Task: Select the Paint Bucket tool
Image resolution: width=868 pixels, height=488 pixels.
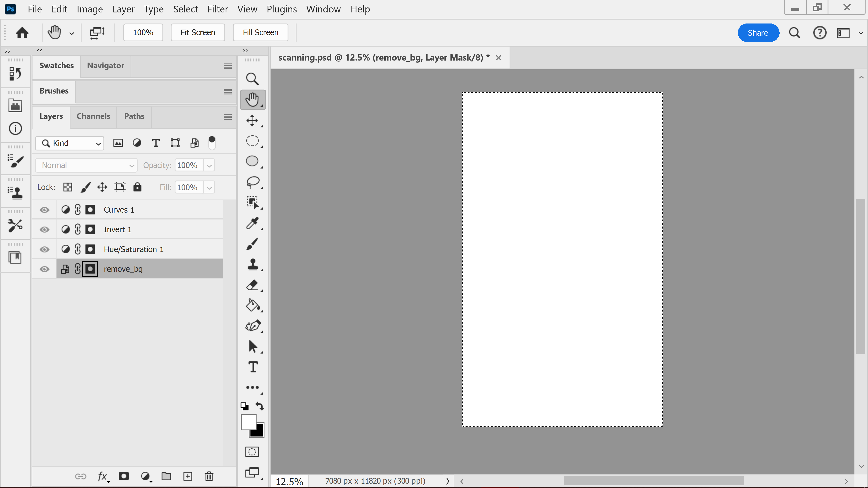Action: 252,305
